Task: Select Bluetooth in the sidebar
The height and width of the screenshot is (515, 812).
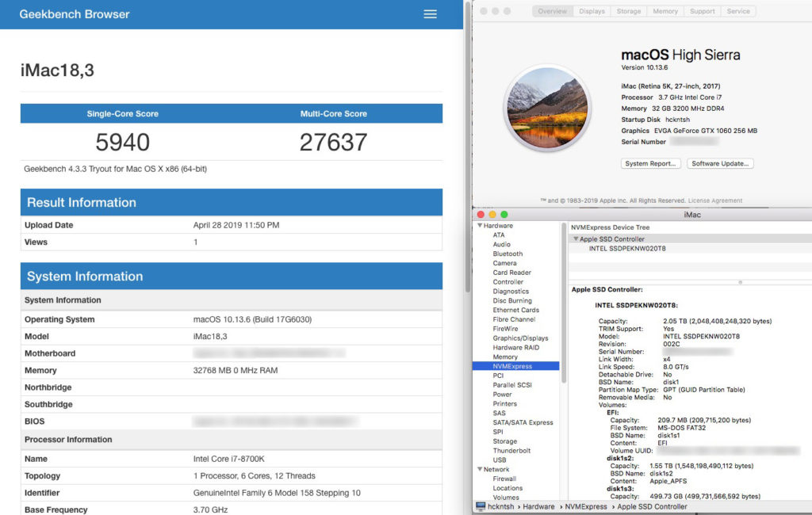Action: click(x=507, y=254)
